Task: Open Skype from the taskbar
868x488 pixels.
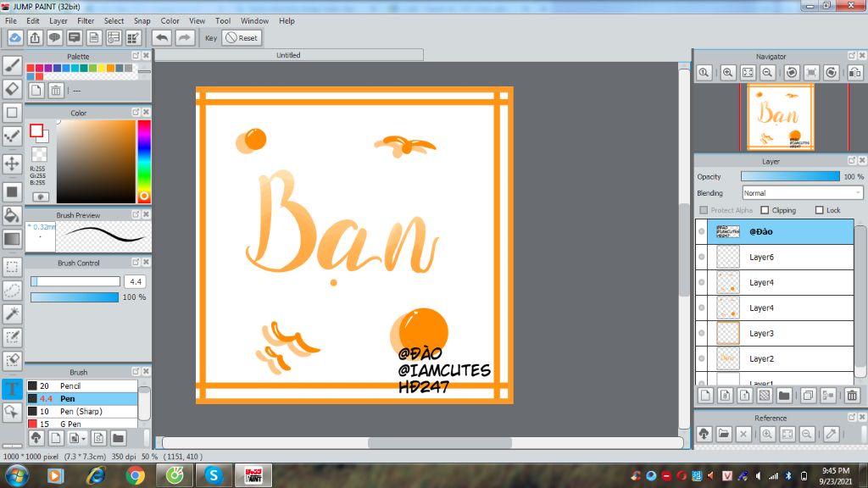Action: 214,475
